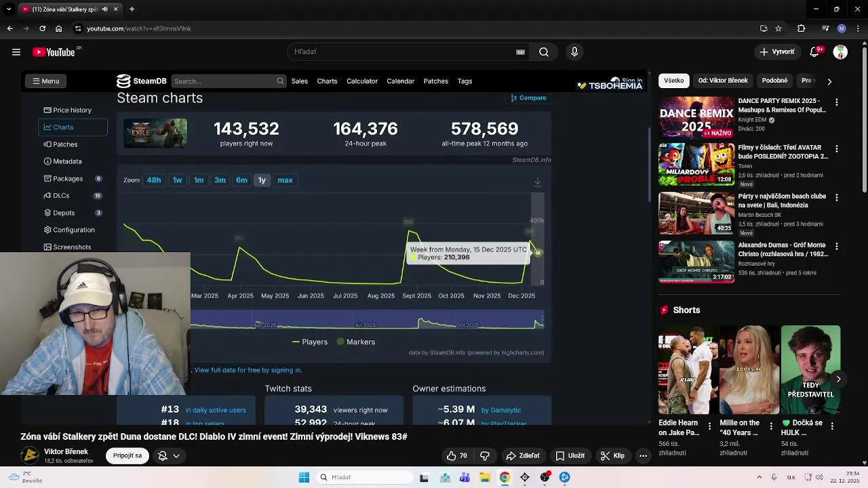Open the on-screen keyboard in search box
868x488 pixels.
[x=521, y=52]
